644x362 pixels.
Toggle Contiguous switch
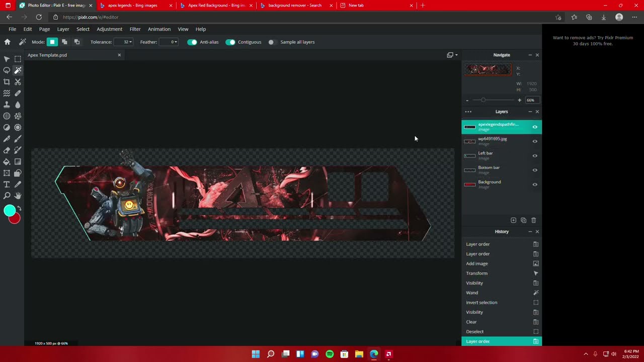pos(230,42)
